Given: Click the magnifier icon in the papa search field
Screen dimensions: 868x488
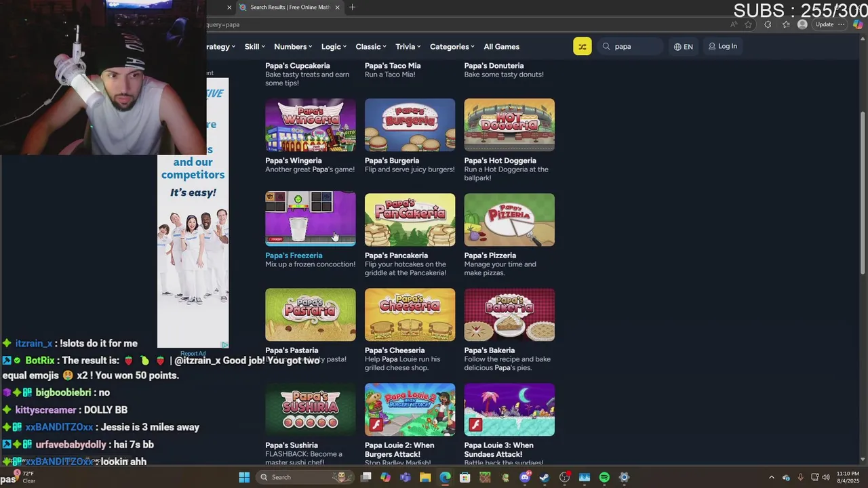Looking at the screenshot, I should point(606,47).
